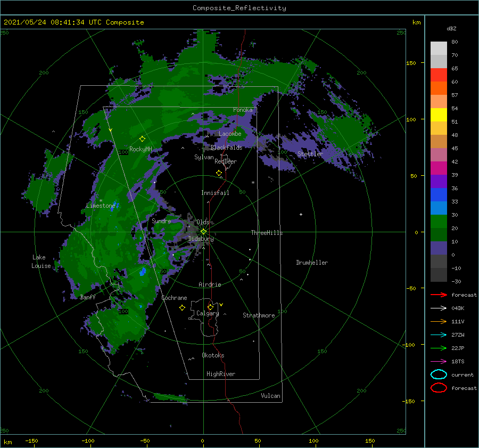
Task: Click yellow diamond marker near RockyMH
Action: click(x=142, y=139)
